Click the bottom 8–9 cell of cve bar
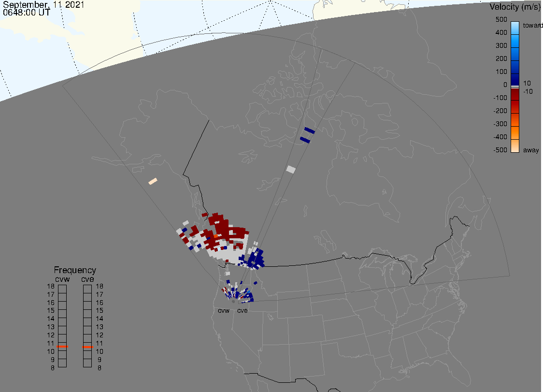This screenshot has height=392, width=543. click(87, 363)
